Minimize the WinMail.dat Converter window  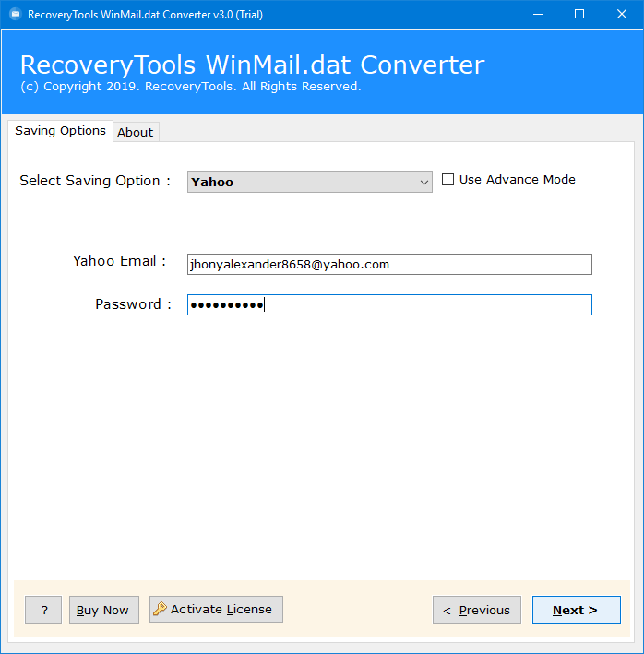[x=538, y=14]
